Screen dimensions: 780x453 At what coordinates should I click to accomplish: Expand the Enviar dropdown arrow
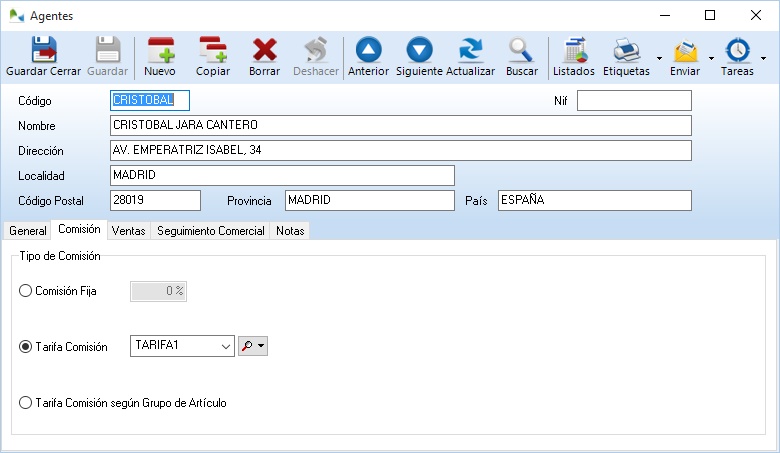pyautogui.click(x=711, y=58)
